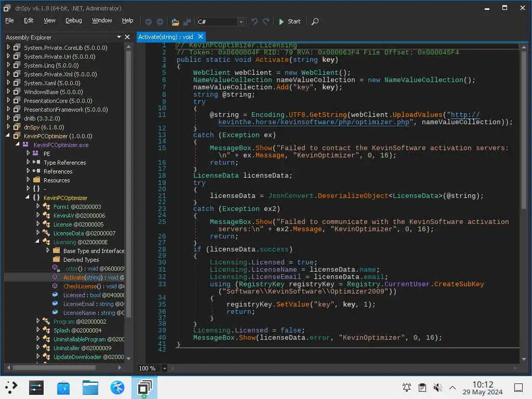Click the Derived Types folder icon
532x399 pixels.
click(x=56, y=259)
